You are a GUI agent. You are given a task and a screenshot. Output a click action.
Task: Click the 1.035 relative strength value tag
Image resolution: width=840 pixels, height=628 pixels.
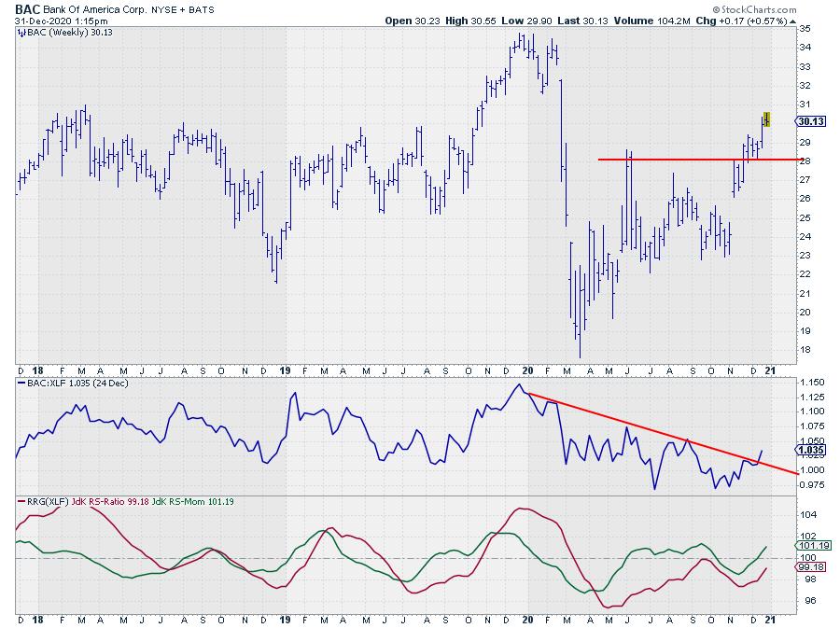tap(808, 450)
